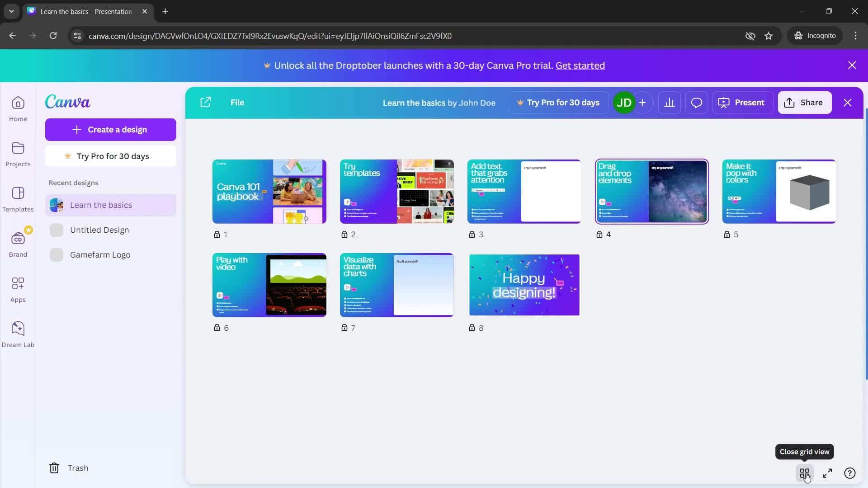Open Gamefarm Logo recent design
This screenshot has width=868, height=488.
(x=111, y=255)
